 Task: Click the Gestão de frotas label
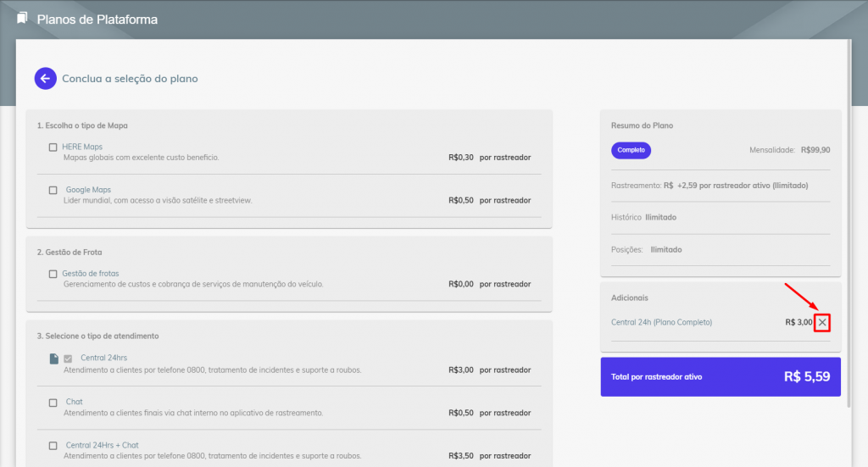90,274
